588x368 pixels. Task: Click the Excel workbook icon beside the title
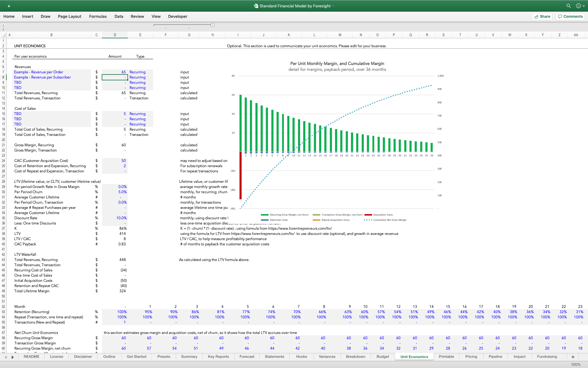pyautogui.click(x=255, y=6)
